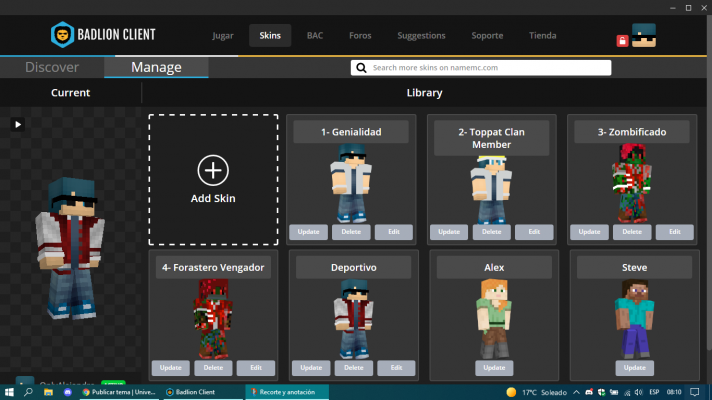
Task: Switch to the Discover tab
Action: tap(52, 68)
